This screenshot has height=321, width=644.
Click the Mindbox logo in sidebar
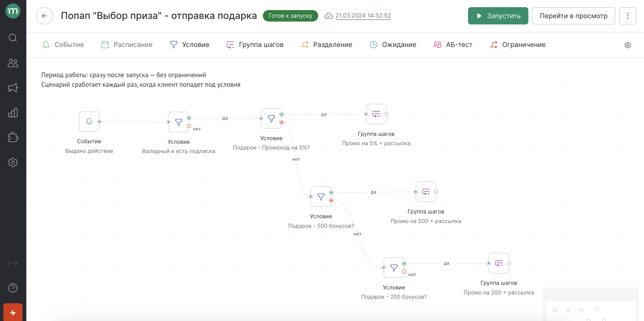pyautogui.click(x=13, y=11)
